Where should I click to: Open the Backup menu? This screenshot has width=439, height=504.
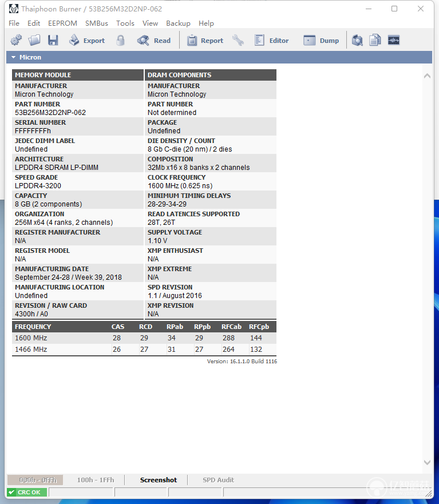click(x=178, y=23)
